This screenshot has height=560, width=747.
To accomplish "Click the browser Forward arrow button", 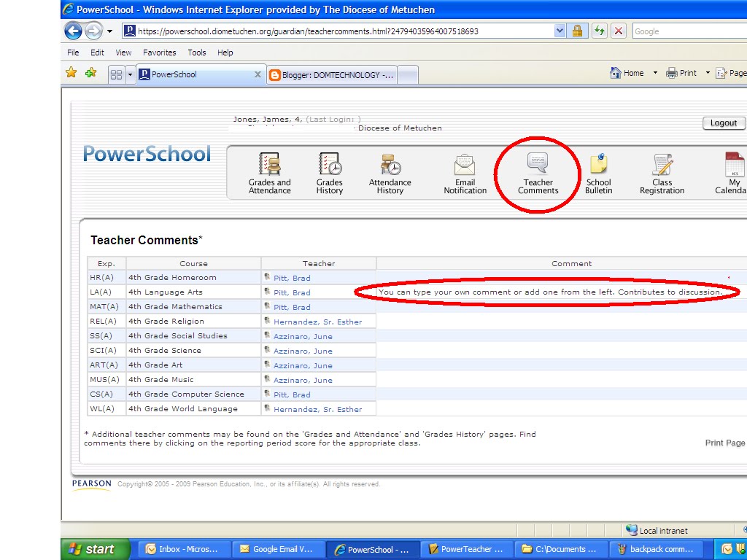I will click(x=93, y=31).
